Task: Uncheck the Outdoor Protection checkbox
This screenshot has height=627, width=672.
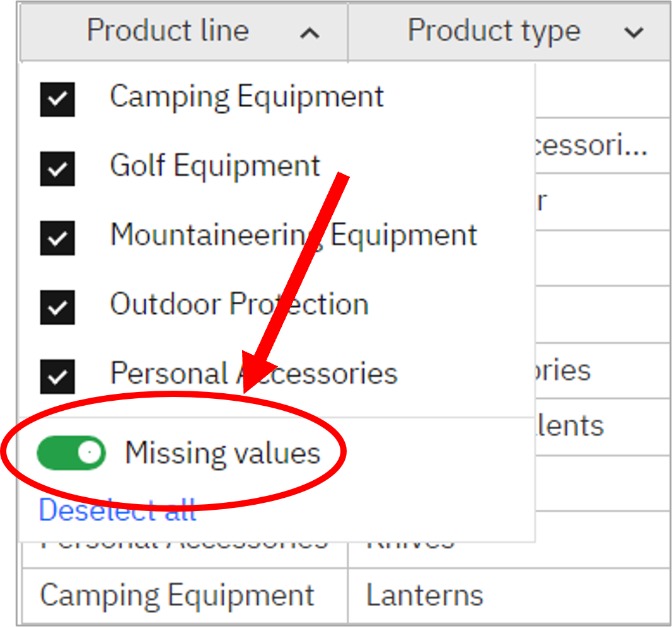Action: coord(57,308)
